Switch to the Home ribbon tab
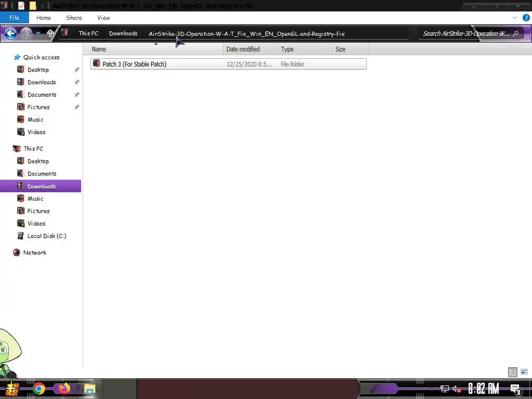Viewport: 532px width, 399px height. pos(44,18)
